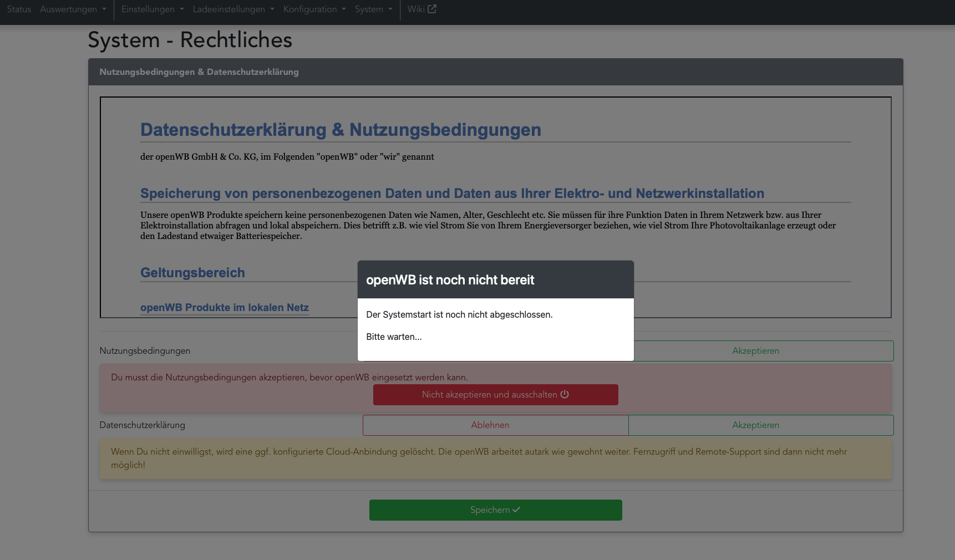Expand the Auswertungen dropdown menu
The image size is (955, 560).
point(73,9)
